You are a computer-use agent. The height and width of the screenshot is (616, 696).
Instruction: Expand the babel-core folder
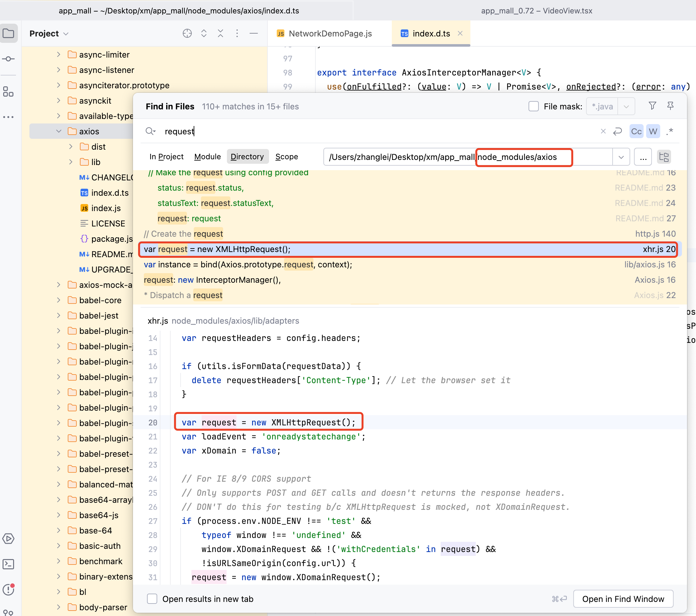(x=58, y=300)
